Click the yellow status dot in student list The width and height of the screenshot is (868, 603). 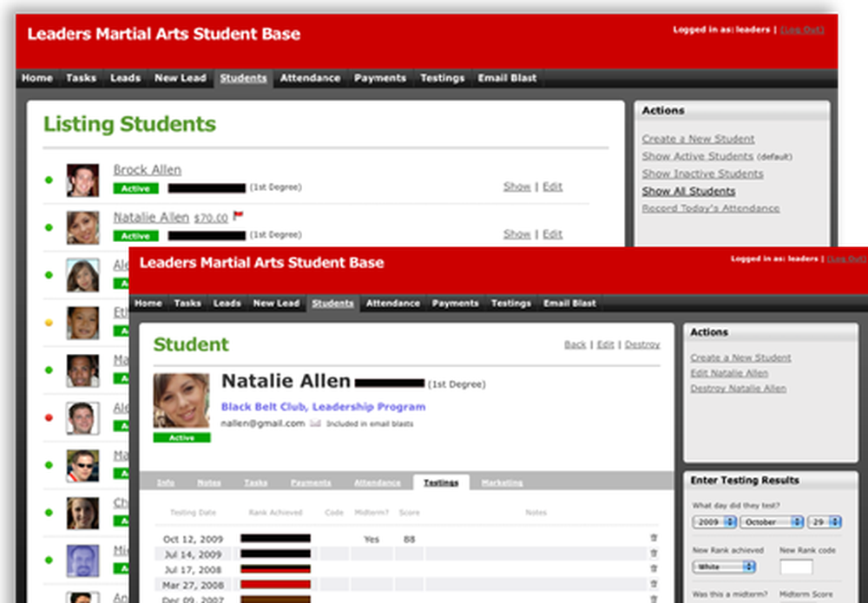click(49, 323)
